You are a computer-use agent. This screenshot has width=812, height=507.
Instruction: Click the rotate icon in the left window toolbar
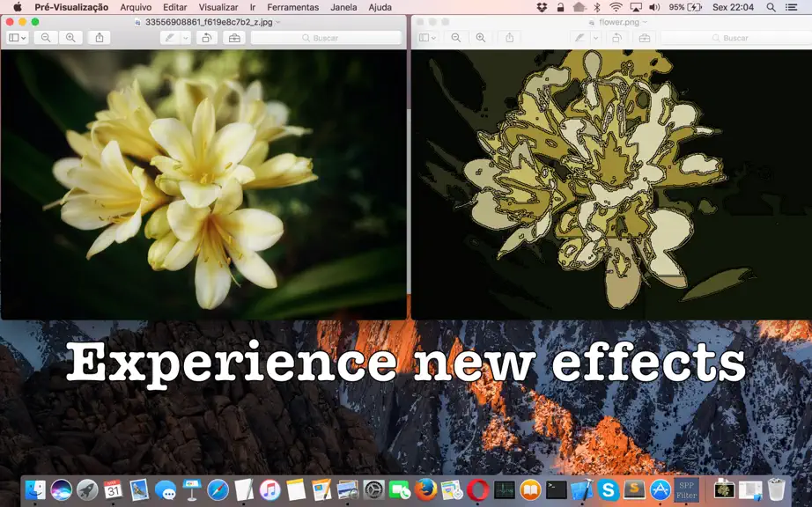[x=207, y=38]
